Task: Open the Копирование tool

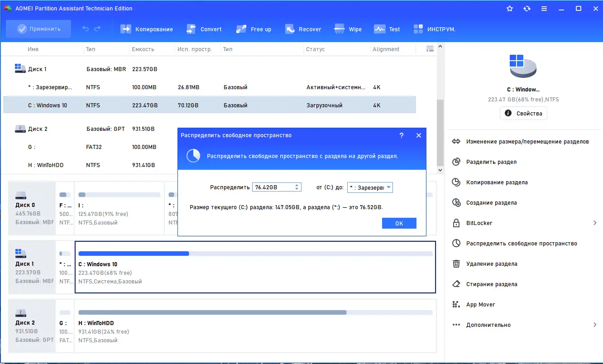Action: click(x=153, y=29)
